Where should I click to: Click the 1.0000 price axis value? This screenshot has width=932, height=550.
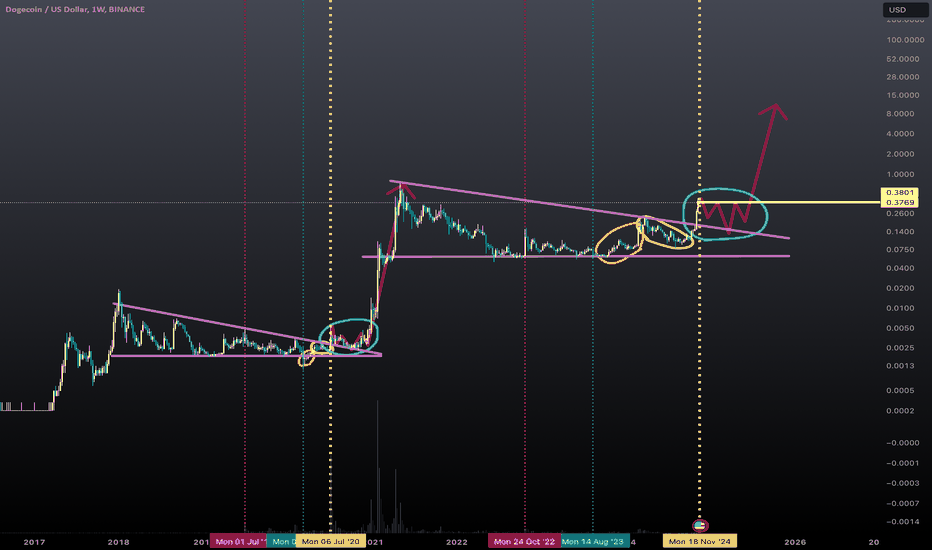point(900,174)
